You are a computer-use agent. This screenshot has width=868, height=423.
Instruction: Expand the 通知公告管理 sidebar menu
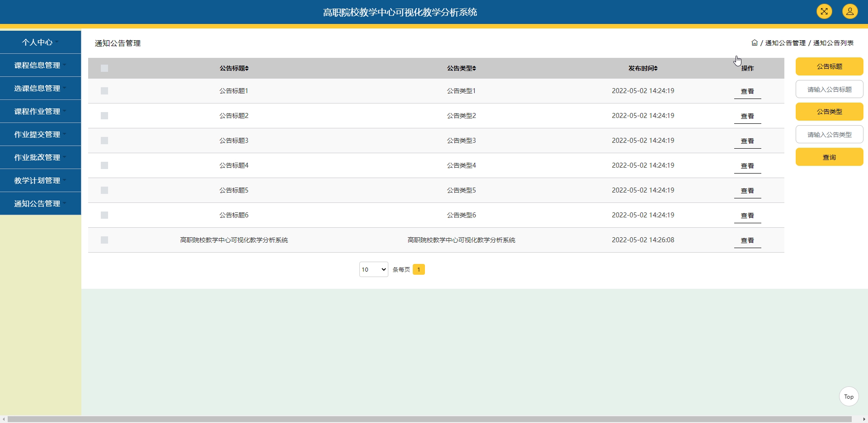click(x=40, y=203)
